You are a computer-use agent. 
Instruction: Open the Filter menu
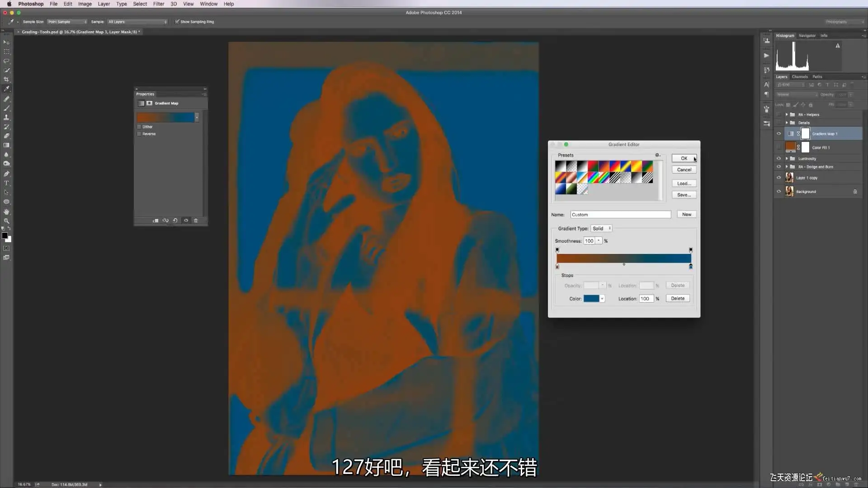(x=159, y=4)
